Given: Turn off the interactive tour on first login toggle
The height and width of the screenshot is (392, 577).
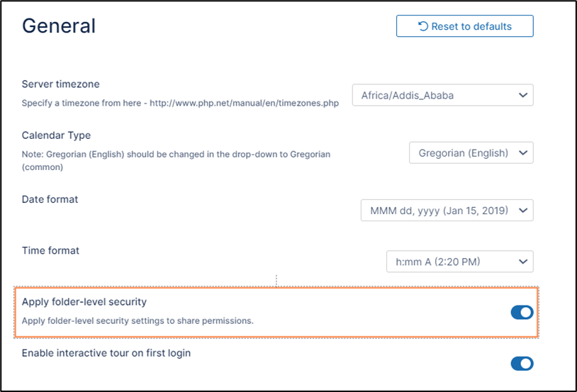Looking at the screenshot, I should [522, 364].
